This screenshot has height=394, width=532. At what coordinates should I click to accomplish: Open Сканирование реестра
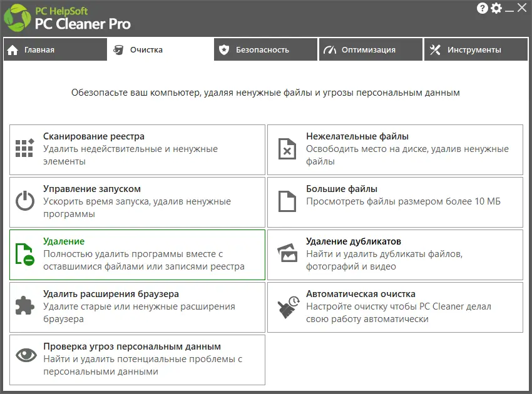point(136,149)
